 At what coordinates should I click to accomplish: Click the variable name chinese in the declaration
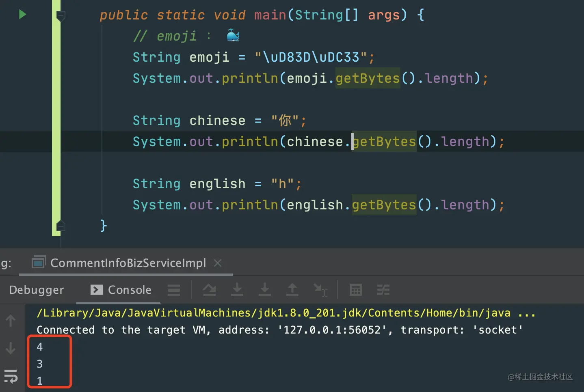pyautogui.click(x=217, y=121)
